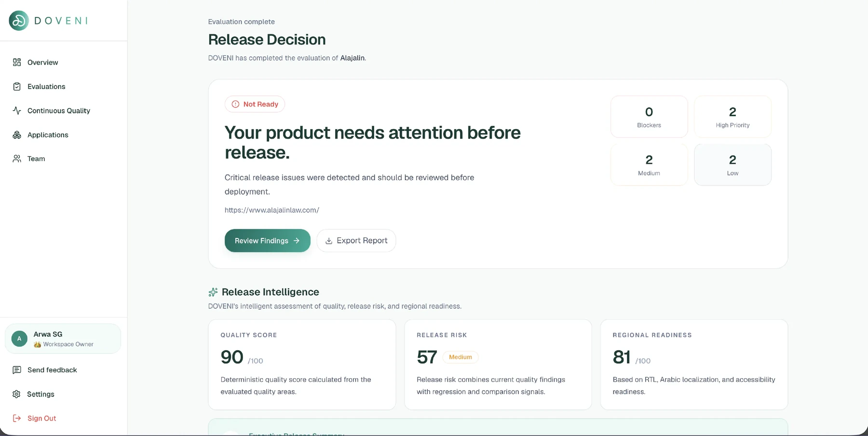This screenshot has height=436, width=868.
Task: Click the Settings gear icon
Action: click(x=17, y=394)
